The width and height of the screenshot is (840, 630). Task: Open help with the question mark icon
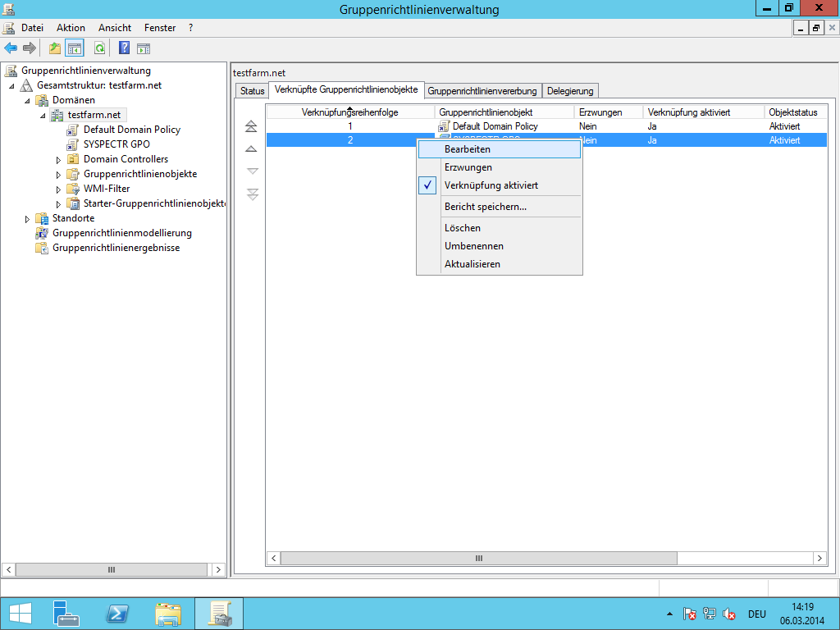coord(125,48)
